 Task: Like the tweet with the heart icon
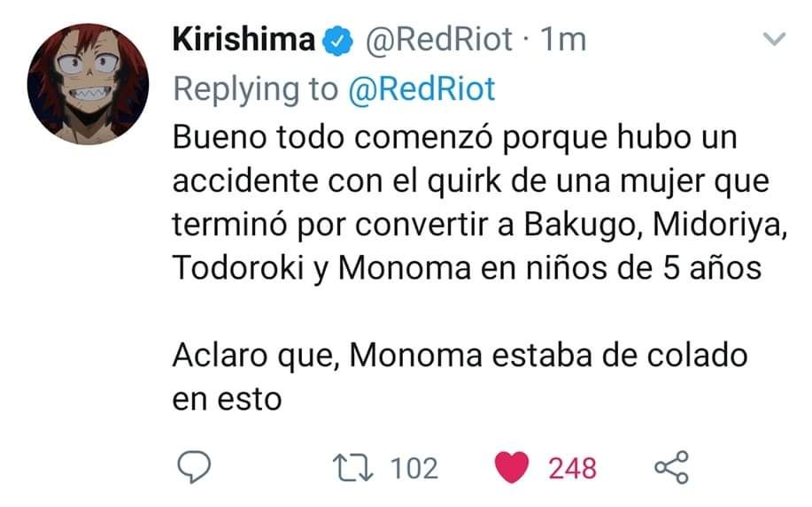512,467
